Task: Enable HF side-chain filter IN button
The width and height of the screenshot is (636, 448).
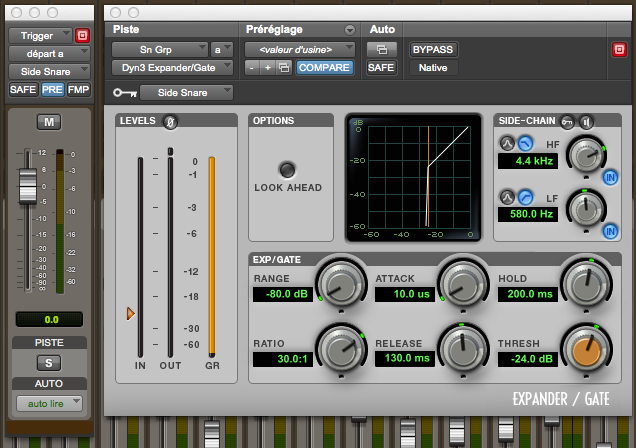Action: [x=610, y=178]
